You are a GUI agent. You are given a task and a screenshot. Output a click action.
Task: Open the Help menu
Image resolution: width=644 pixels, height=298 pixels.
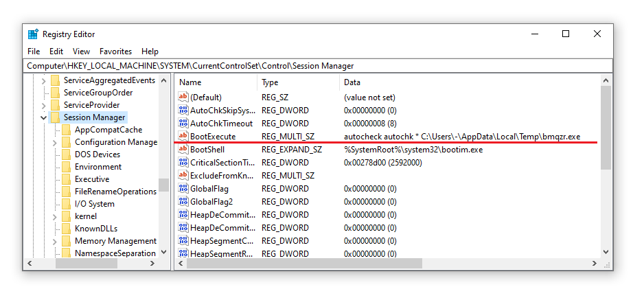click(150, 51)
